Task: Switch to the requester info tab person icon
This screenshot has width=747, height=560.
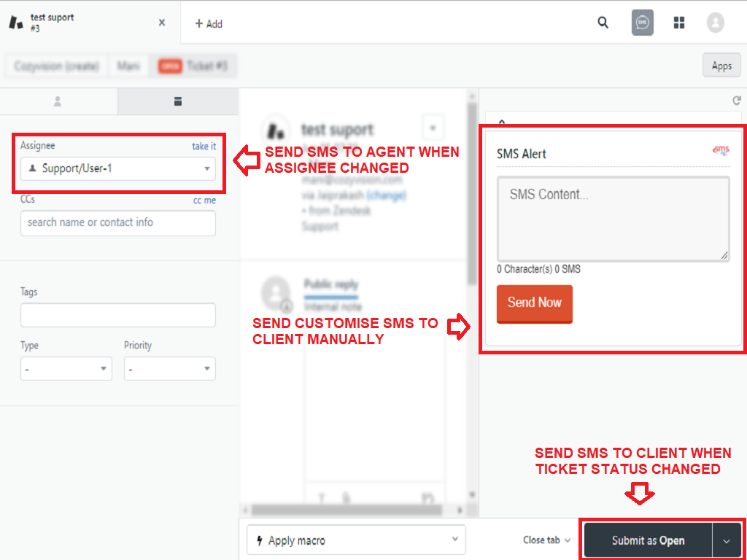Action: click(x=58, y=101)
